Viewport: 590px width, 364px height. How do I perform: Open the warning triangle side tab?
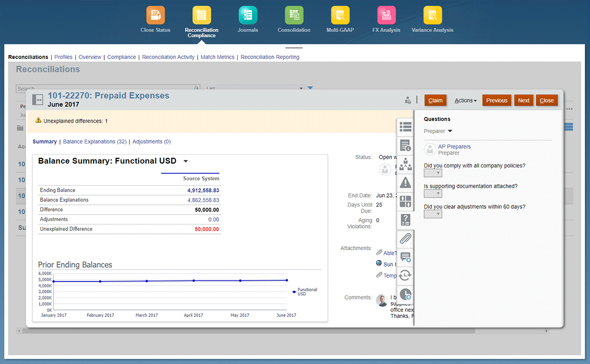pos(405,183)
